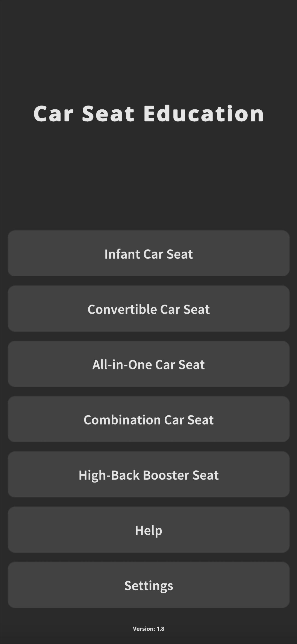This screenshot has width=297, height=644.
Task: Click the Car Seat Education title
Action: coord(148,114)
